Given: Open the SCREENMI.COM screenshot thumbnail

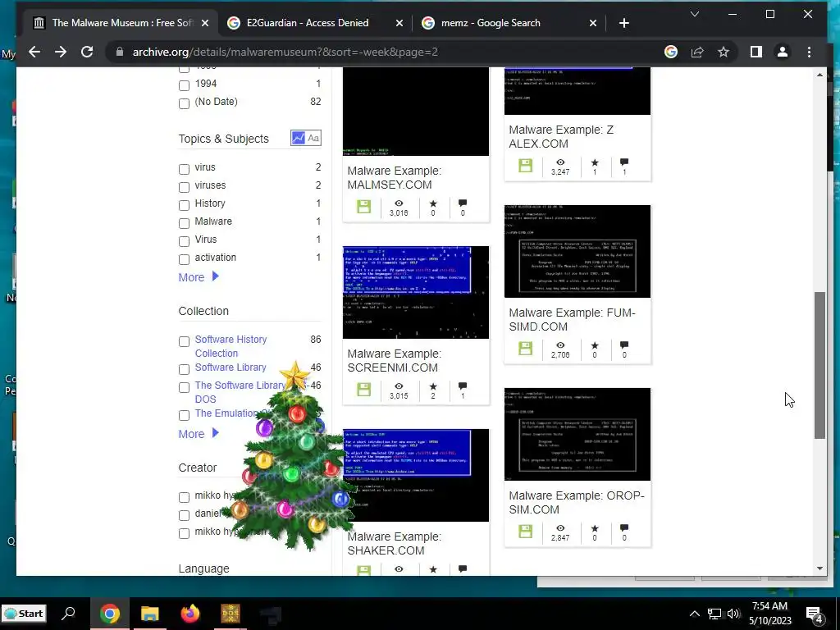Looking at the screenshot, I should click(416, 293).
